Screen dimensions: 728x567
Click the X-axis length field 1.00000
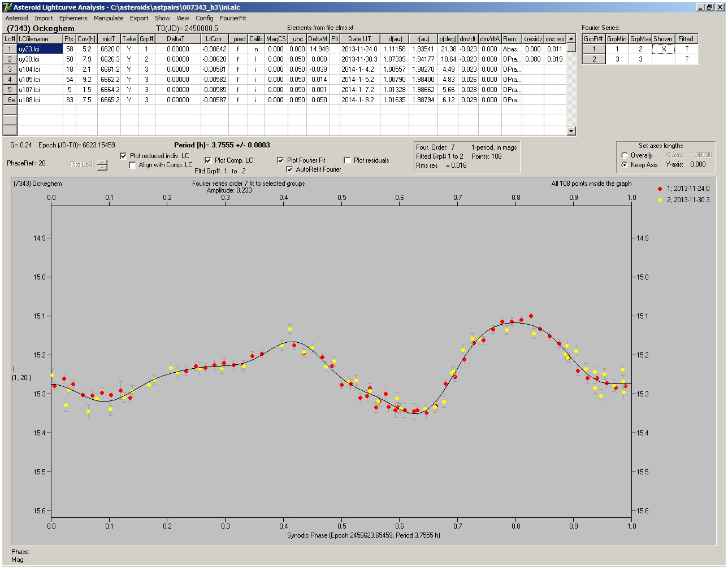[x=701, y=155]
